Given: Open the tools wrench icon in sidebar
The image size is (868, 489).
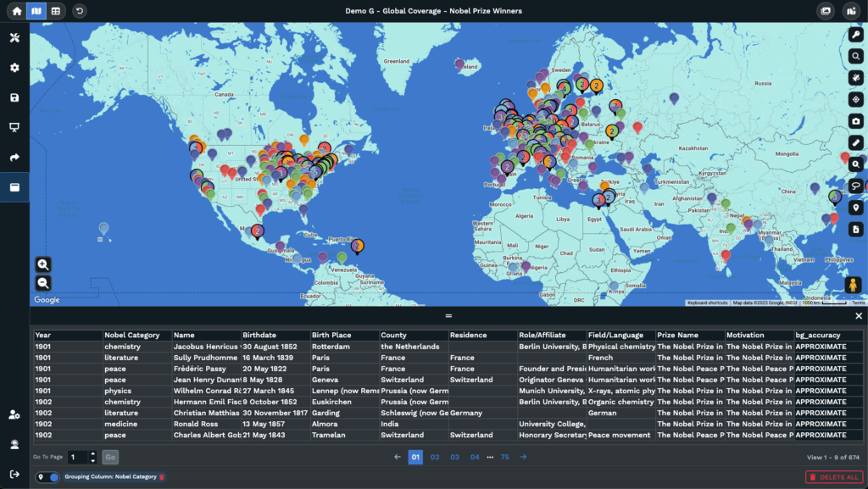Looking at the screenshot, I should pyautogui.click(x=14, y=38).
